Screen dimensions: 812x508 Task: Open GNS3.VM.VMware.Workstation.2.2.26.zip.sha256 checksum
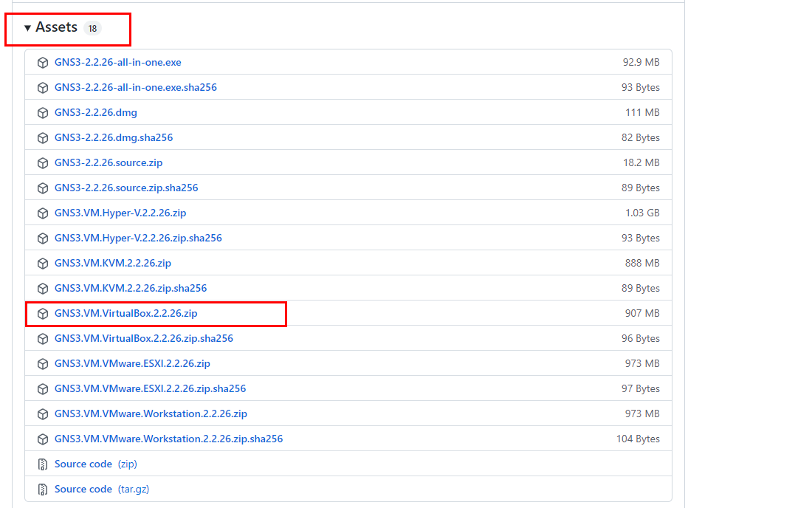coord(169,439)
